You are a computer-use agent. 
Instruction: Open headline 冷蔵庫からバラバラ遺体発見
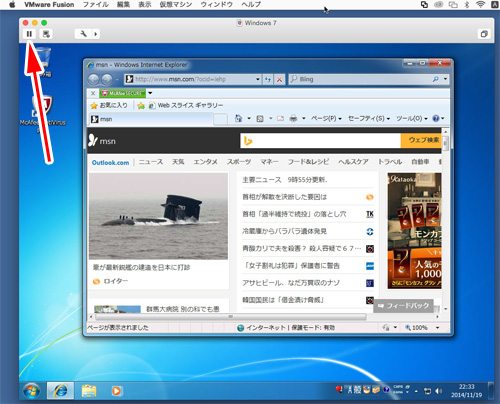click(x=284, y=231)
